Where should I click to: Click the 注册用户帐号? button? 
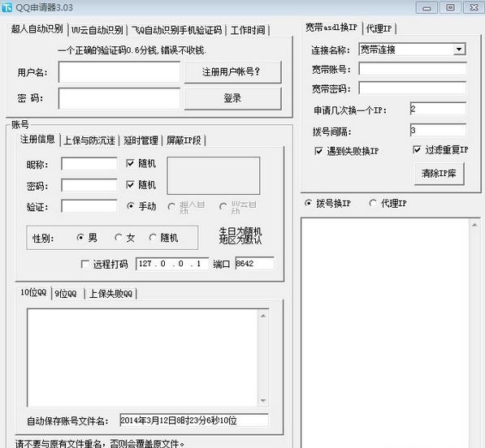[232, 72]
